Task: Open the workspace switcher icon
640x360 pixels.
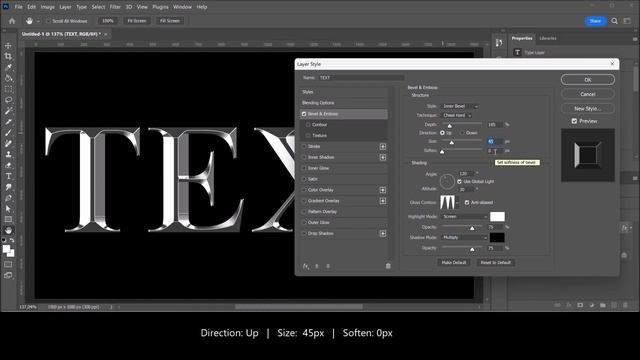Action: (x=627, y=21)
